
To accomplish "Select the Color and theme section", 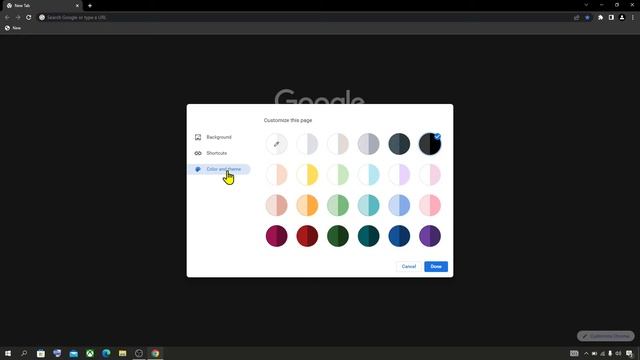I will [x=219, y=169].
